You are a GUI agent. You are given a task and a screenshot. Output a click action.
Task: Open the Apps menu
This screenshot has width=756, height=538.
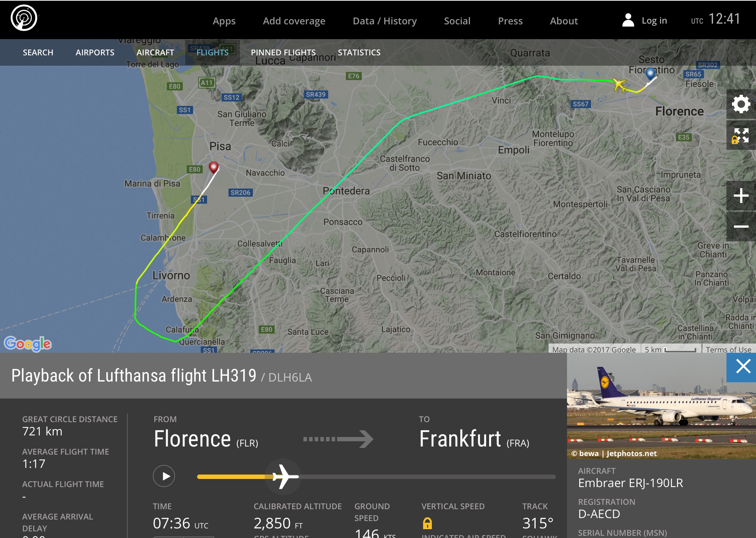224,21
